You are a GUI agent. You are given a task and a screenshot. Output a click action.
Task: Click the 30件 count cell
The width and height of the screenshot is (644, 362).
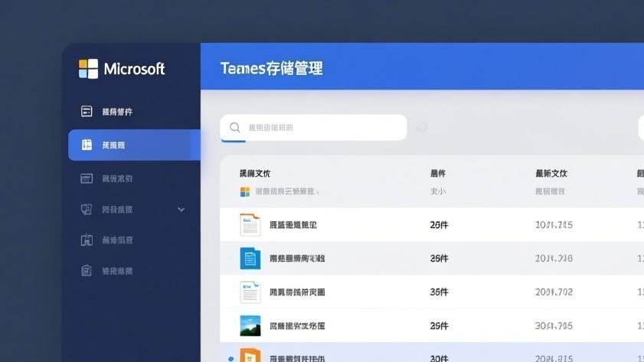tap(439, 359)
